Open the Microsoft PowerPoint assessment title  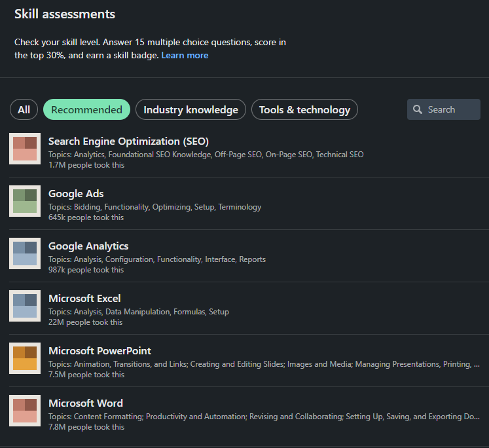click(100, 351)
